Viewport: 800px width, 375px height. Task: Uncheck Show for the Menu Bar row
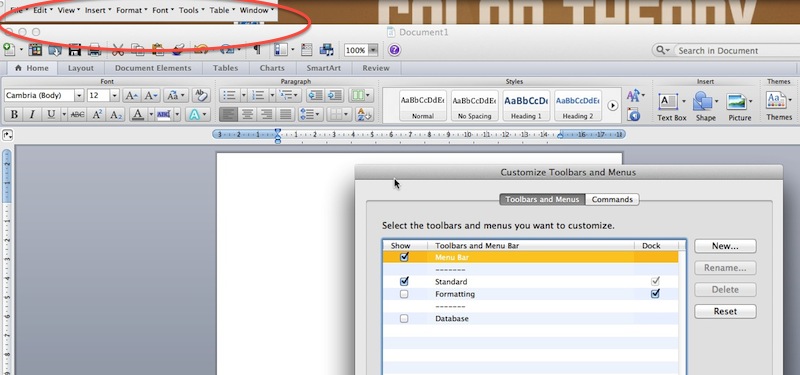[x=404, y=257]
